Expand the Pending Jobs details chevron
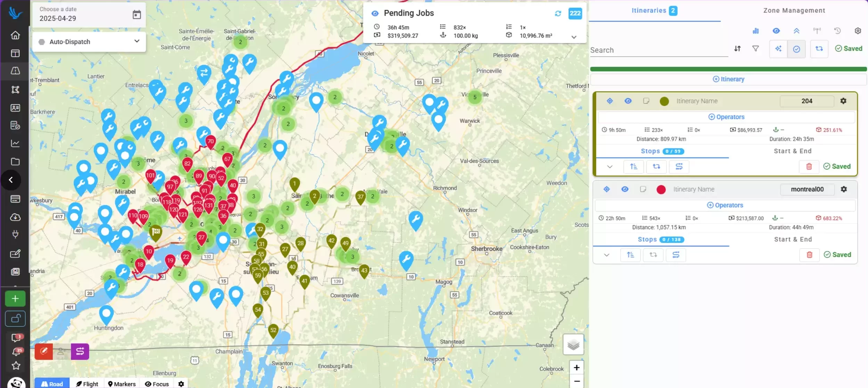Image resolution: width=868 pixels, height=388 pixels. point(574,37)
